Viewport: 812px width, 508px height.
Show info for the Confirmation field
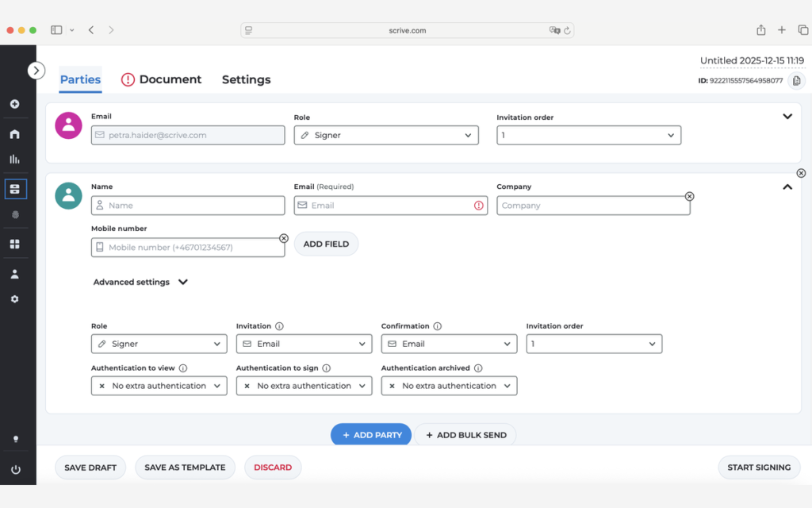438,326
